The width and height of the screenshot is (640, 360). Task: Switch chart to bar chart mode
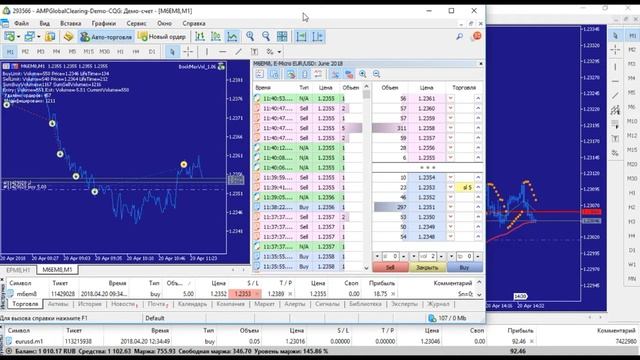click(x=200, y=37)
